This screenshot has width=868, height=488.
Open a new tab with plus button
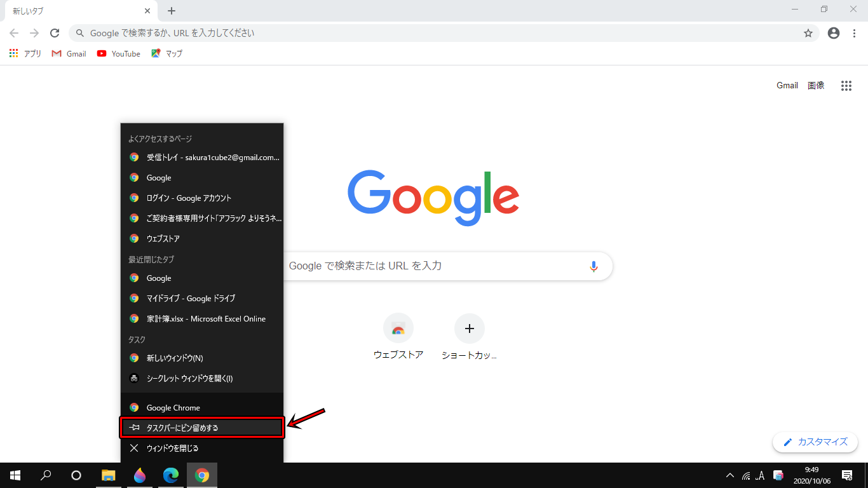[x=172, y=11]
